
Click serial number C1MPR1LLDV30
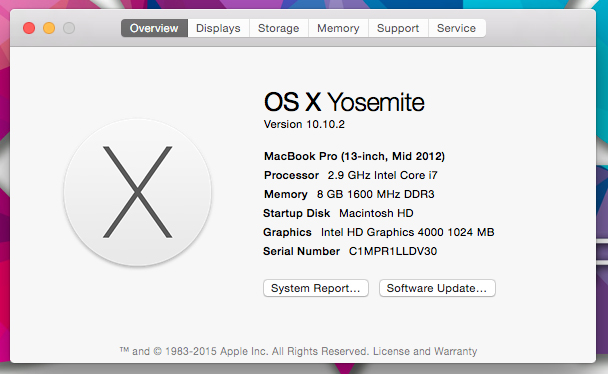pos(393,251)
